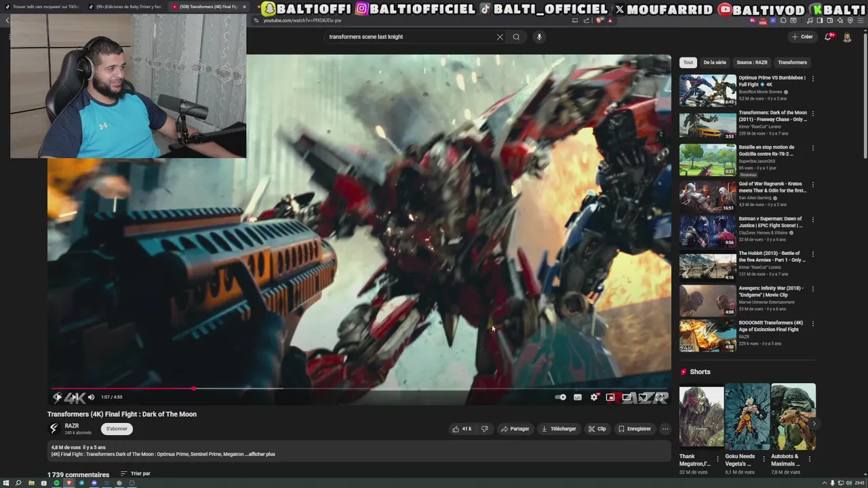868x488 pixels.
Task: Open the three-dot more actions menu
Action: click(x=665, y=429)
